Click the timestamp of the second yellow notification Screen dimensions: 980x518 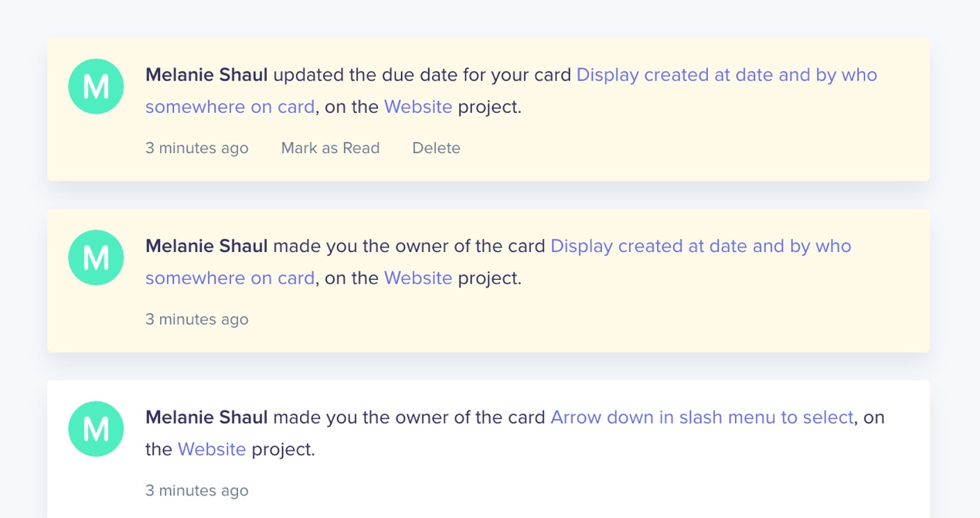[197, 319]
